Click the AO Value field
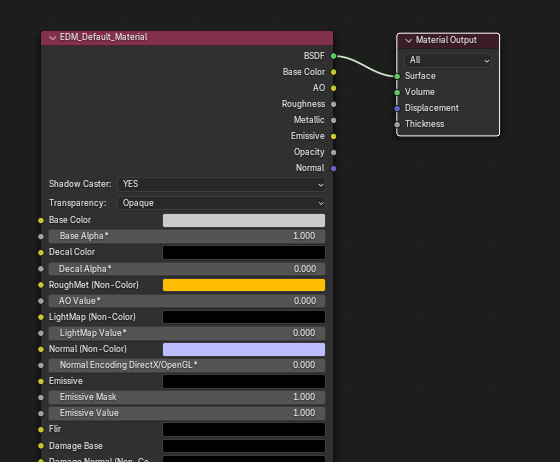Screen dimensions: 560x462 (x=187, y=301)
